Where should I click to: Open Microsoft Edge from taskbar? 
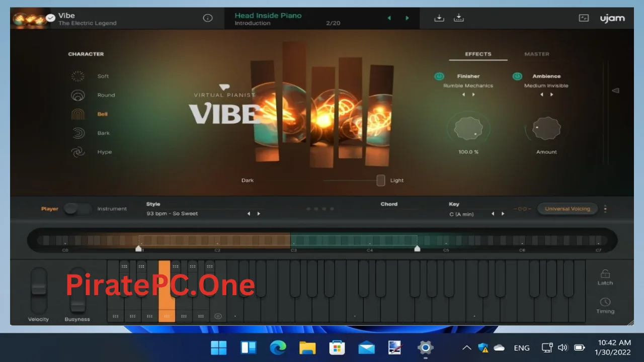278,347
